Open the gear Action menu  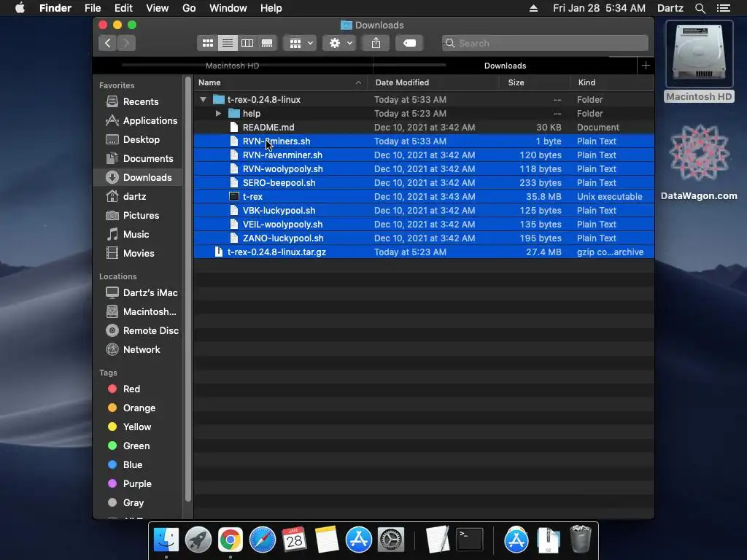[x=340, y=43]
